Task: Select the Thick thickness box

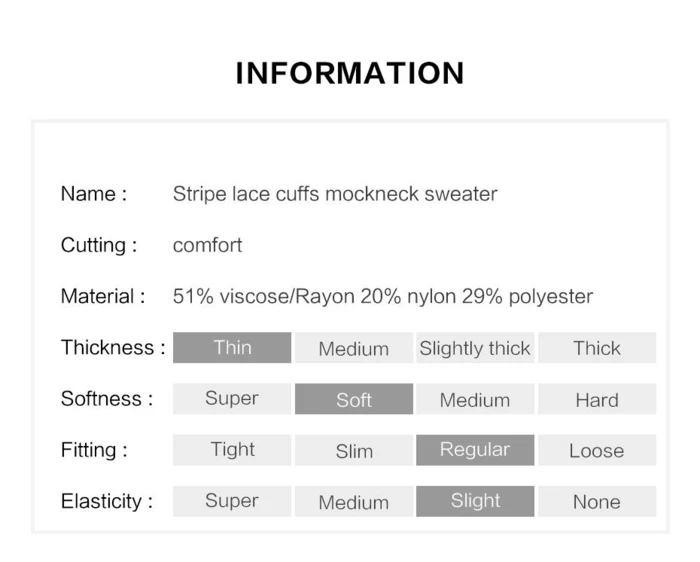Action: coord(597,347)
